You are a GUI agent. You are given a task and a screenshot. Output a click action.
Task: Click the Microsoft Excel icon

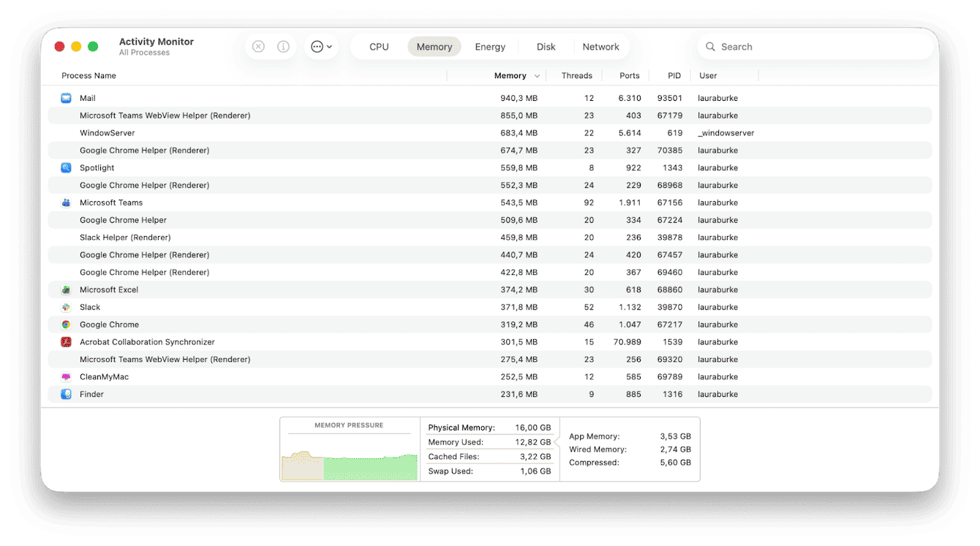(66, 289)
